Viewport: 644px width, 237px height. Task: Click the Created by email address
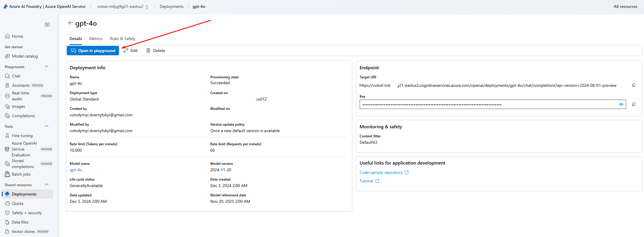(x=101, y=115)
